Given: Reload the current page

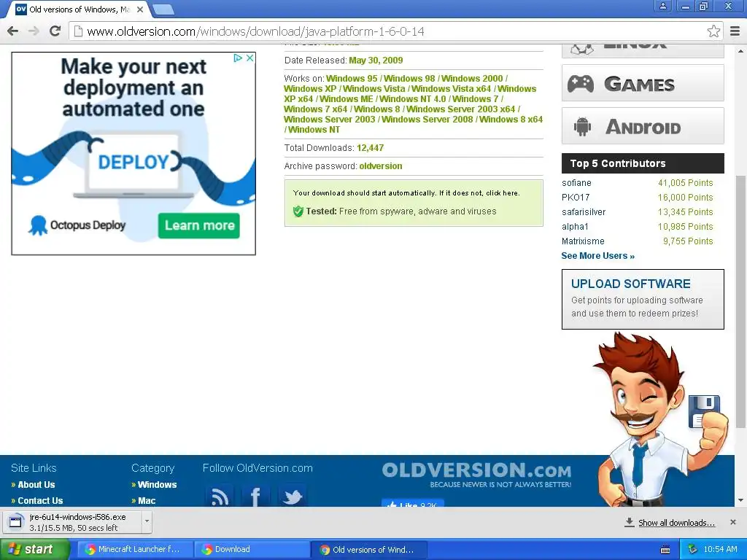Looking at the screenshot, I should point(55,31).
